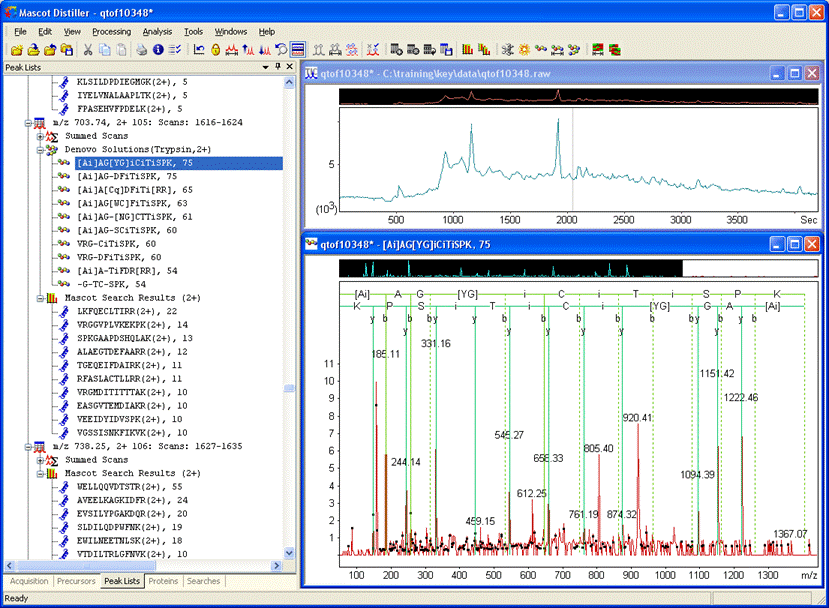Select LKFQECLTIRR(2+), 22 result
The height and width of the screenshot is (608, 829).
pos(127,311)
